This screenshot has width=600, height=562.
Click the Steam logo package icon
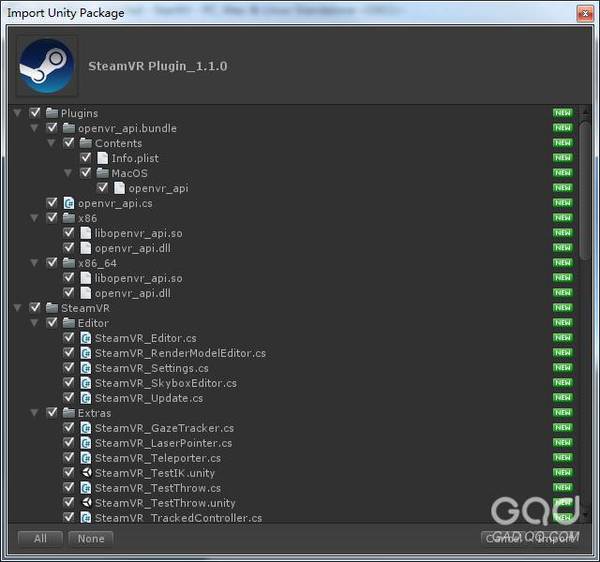coord(47,66)
